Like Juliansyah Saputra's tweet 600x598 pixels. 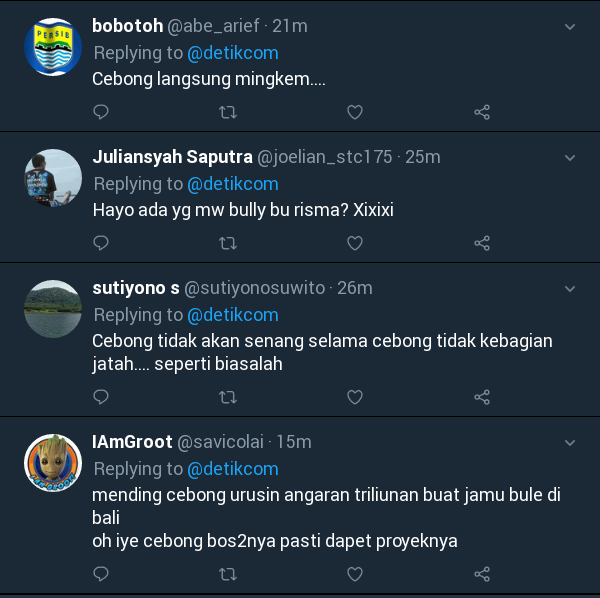click(x=355, y=243)
